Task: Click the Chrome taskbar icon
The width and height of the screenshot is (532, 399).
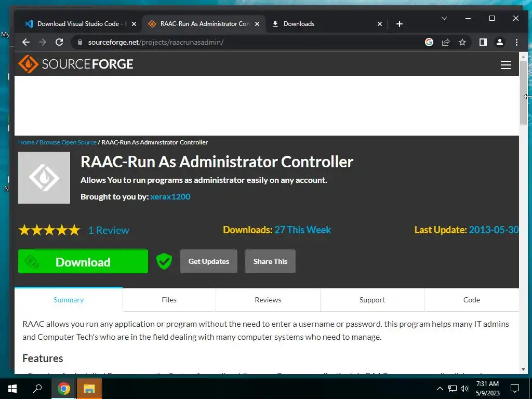Action: point(63,389)
